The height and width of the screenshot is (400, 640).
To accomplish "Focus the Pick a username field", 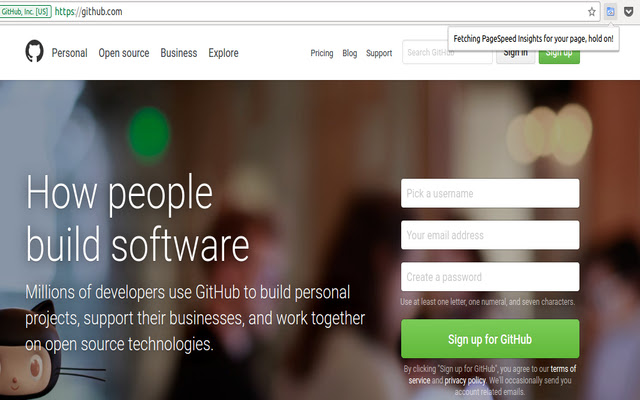I will pos(490,193).
